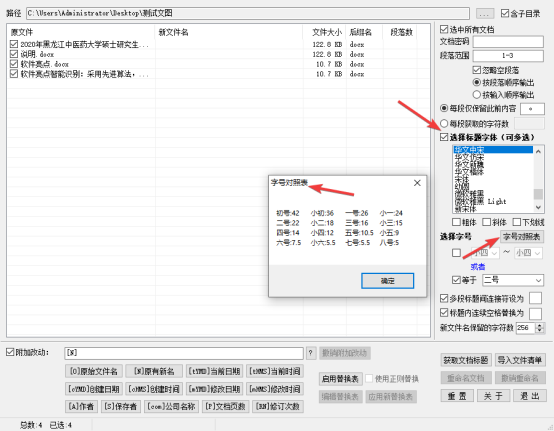Click the [A]作者 button
Viewport: 554px width, 431px height.
pos(82,406)
